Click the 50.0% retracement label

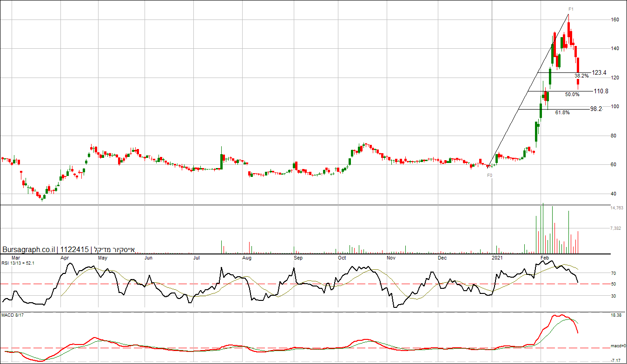point(572,94)
